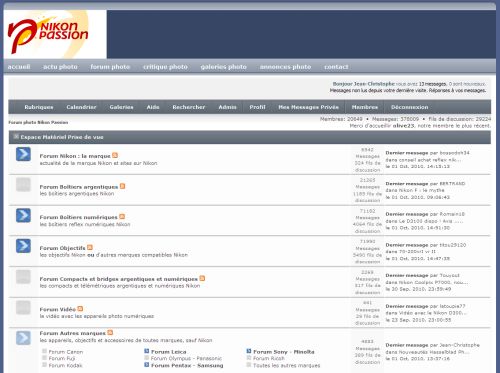The image size is (500, 373).
Task: Open Galeries in the forum menu bar
Action: pyautogui.click(x=121, y=107)
